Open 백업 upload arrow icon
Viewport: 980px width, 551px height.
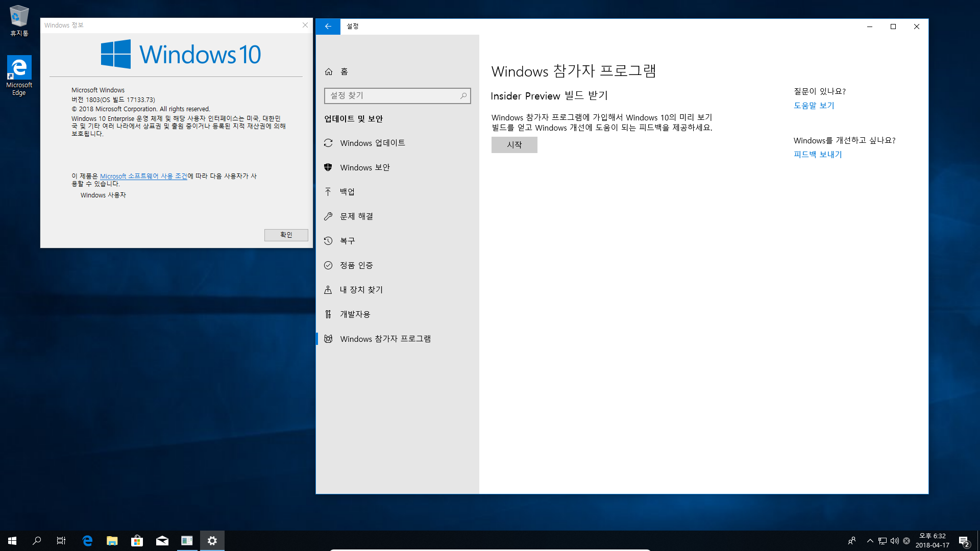[328, 192]
